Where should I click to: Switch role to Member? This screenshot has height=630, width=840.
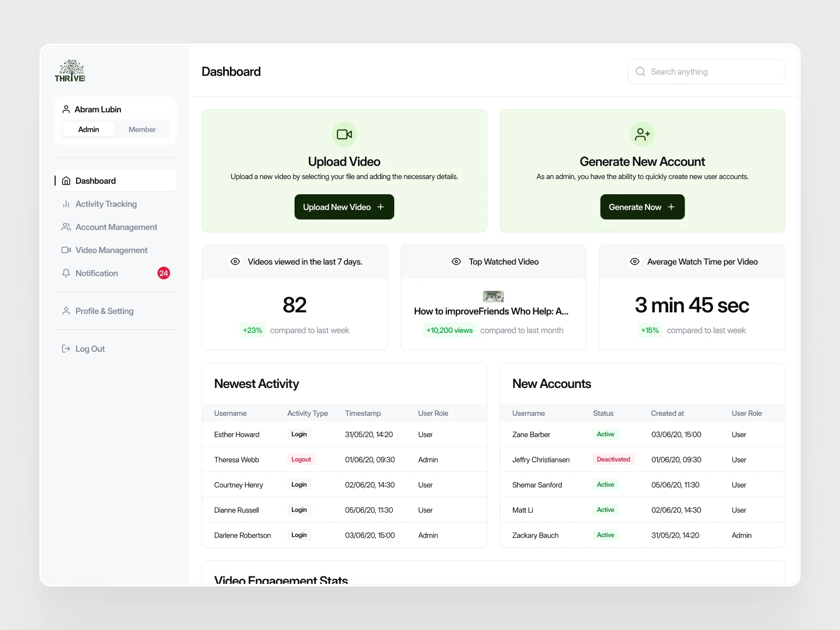point(142,129)
